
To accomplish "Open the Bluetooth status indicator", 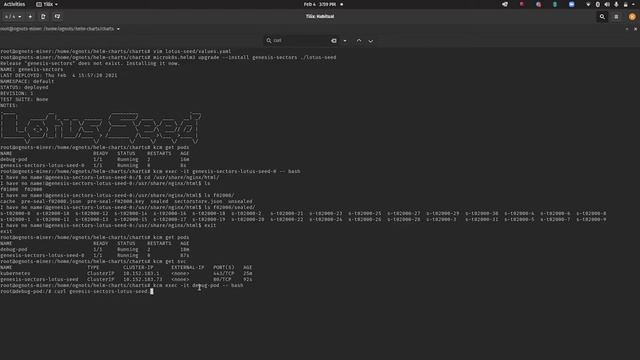I will (598, 4).
